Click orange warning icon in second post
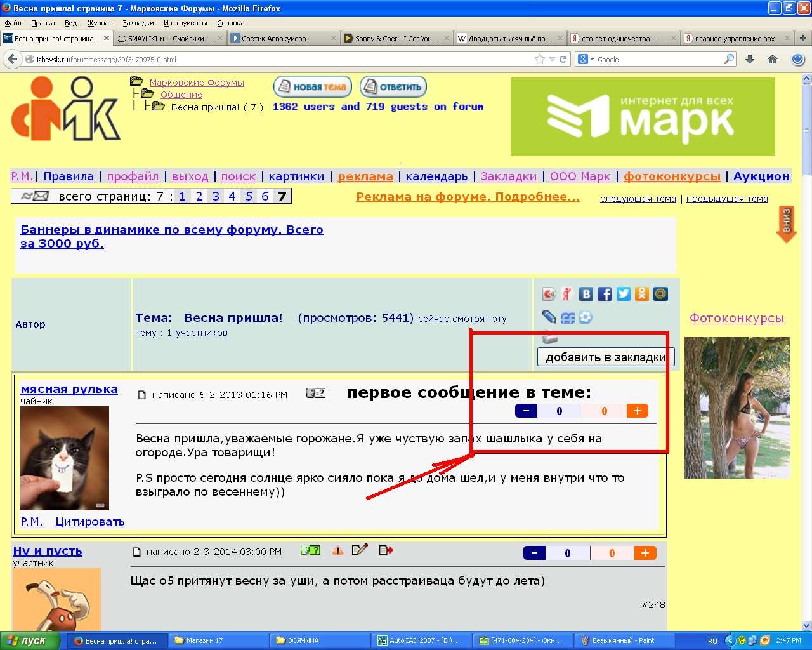The width and height of the screenshot is (812, 650). click(x=337, y=550)
